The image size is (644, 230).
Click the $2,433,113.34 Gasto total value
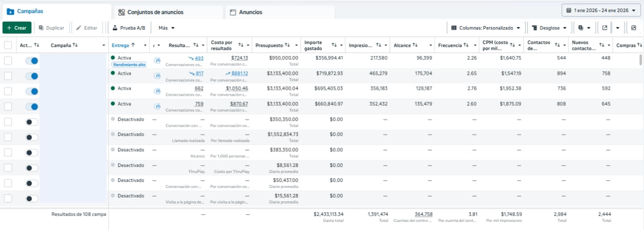pyautogui.click(x=329, y=214)
